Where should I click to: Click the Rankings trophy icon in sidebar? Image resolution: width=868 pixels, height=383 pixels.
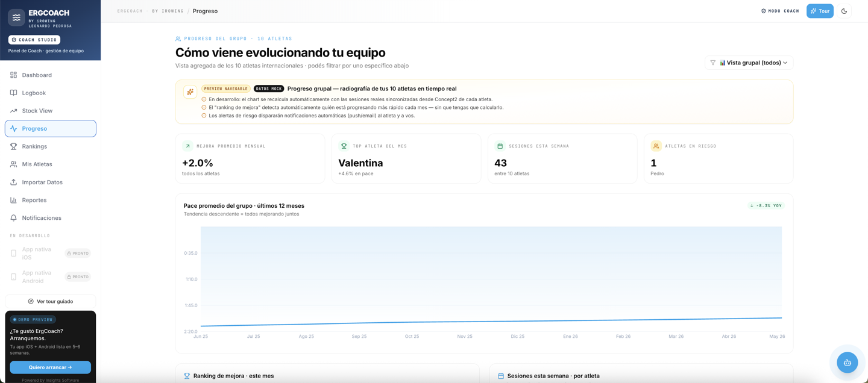click(x=13, y=146)
